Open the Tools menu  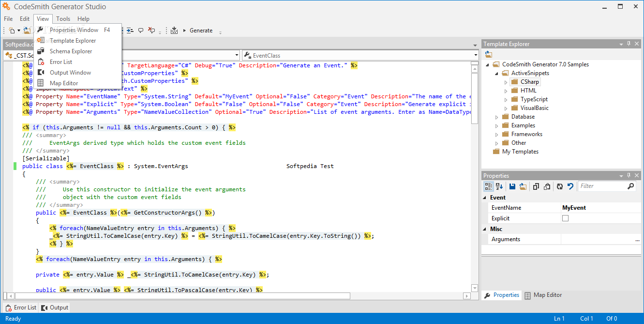63,19
